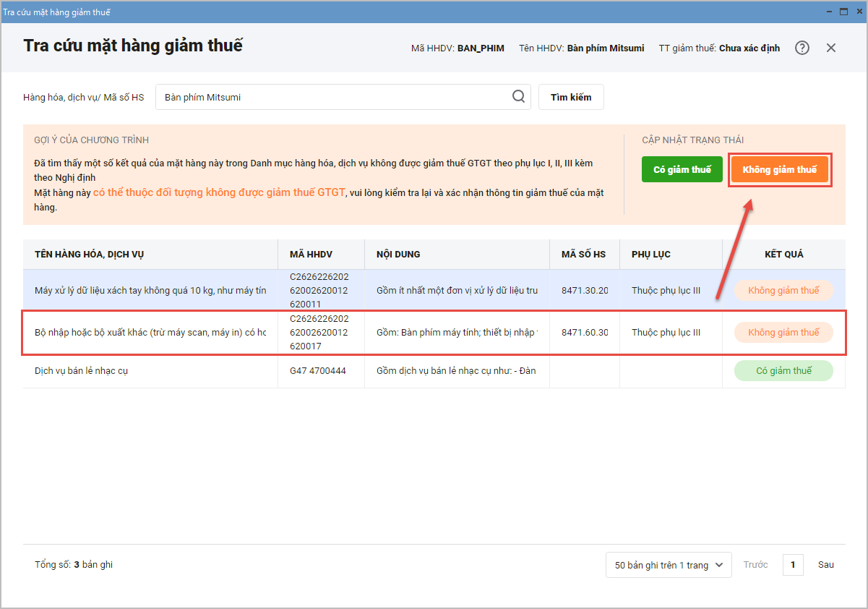Select the Bộ nhập hoặc bộ xuất row
The width and height of the screenshot is (868, 609).
pyautogui.click(x=150, y=333)
